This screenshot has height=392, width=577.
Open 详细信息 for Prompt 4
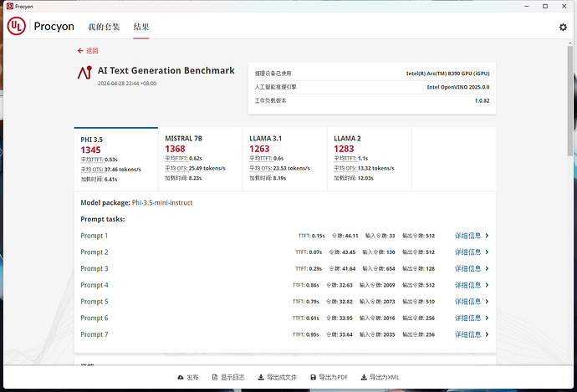pyautogui.click(x=468, y=285)
